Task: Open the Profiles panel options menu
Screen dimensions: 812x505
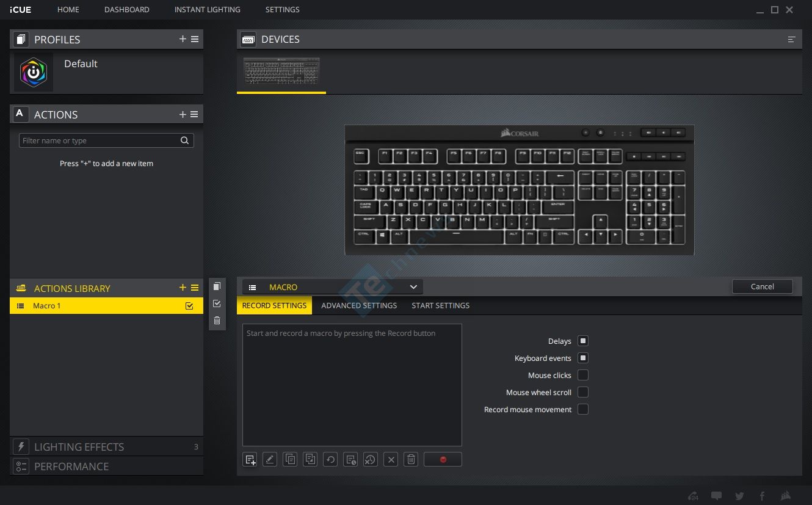Action: pyautogui.click(x=195, y=39)
